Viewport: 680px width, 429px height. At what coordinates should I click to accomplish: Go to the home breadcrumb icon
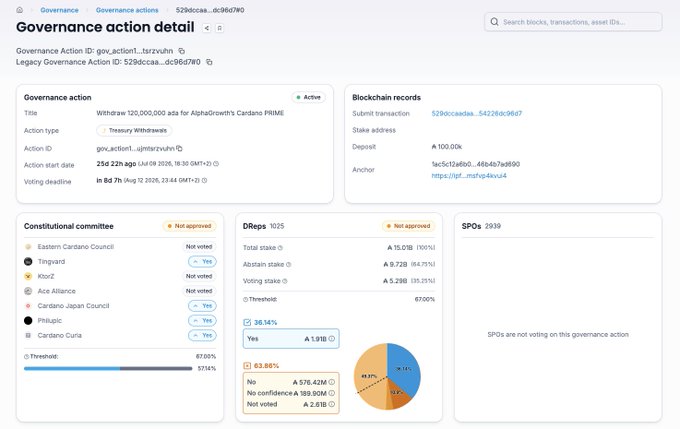click(x=20, y=10)
